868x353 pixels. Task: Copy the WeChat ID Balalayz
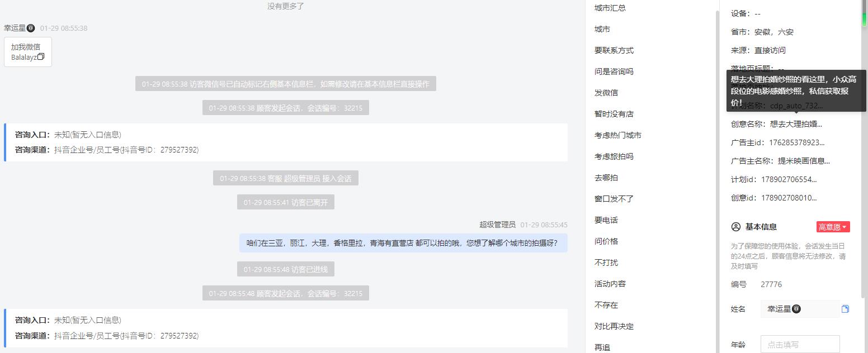click(41, 57)
